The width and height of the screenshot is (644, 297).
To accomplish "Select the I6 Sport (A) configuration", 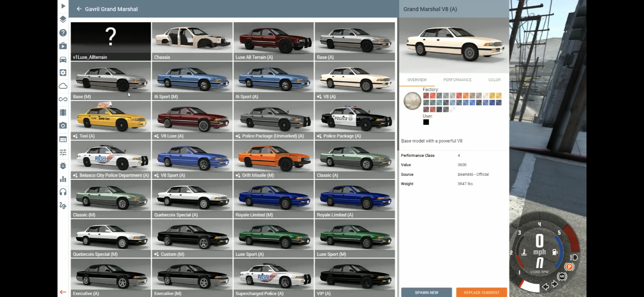I will point(274,81).
